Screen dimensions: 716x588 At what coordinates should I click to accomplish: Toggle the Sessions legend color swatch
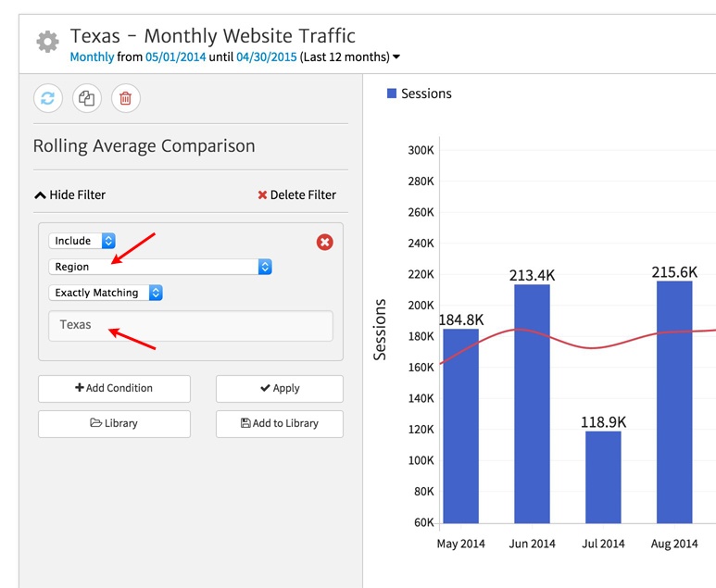pos(391,94)
